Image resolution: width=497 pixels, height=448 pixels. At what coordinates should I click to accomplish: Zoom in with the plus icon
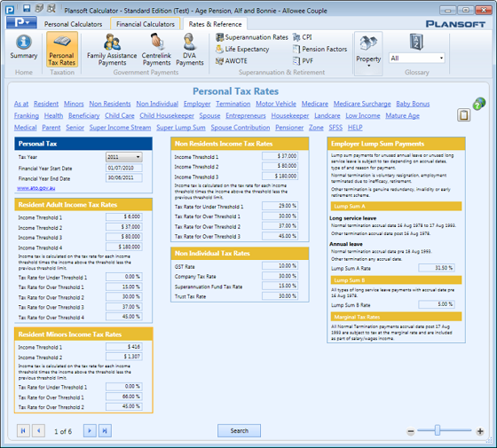point(480,431)
